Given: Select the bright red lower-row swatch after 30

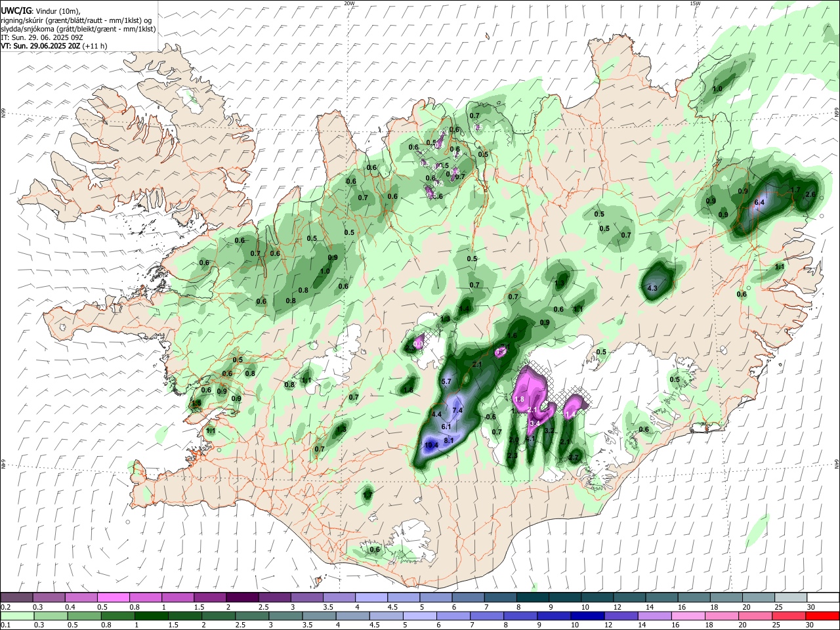Looking at the screenshot, I should 822,616.
